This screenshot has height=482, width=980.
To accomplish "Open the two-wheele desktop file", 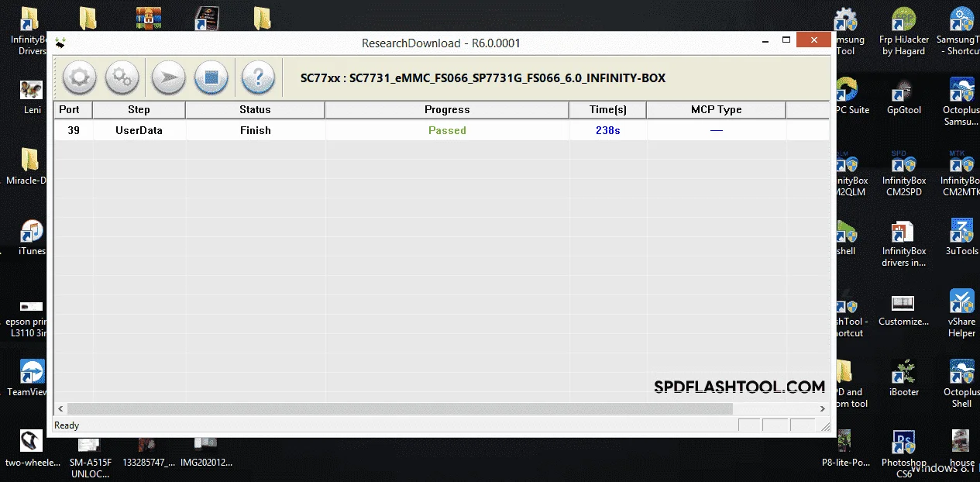I will (32, 449).
